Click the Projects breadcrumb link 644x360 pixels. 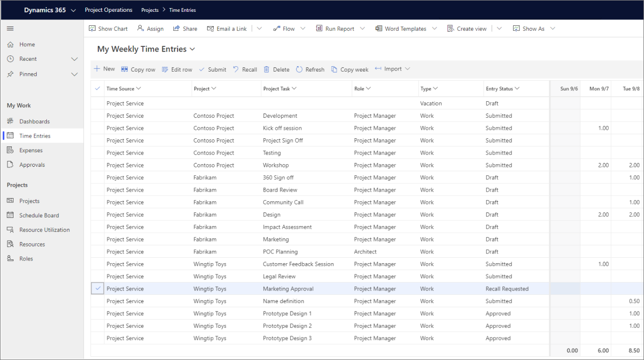pos(150,10)
